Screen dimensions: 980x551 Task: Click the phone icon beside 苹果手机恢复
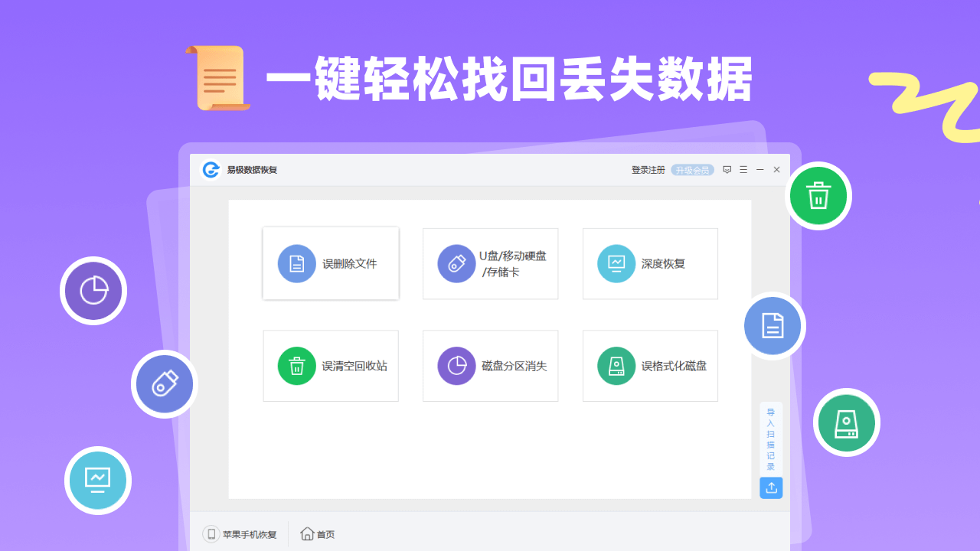[x=211, y=534]
